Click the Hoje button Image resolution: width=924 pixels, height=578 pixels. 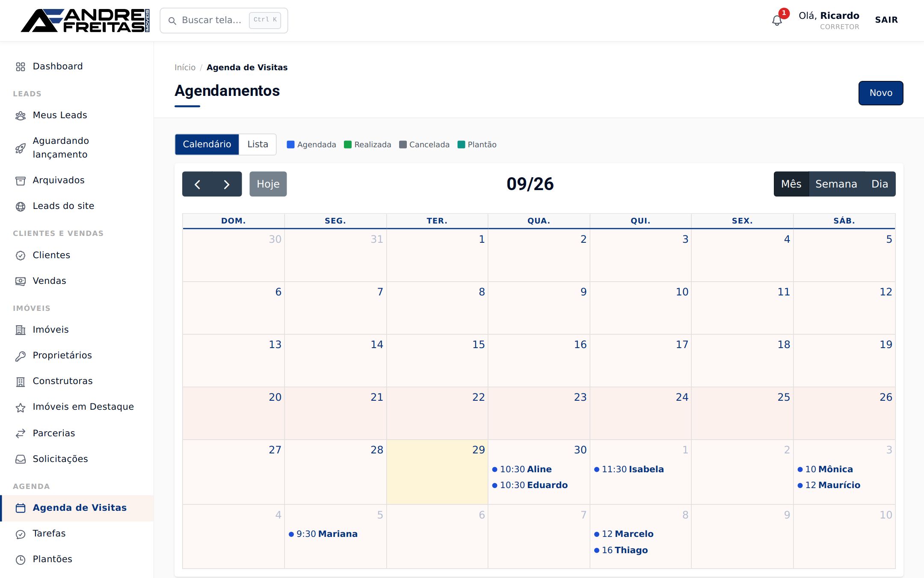pos(268,184)
